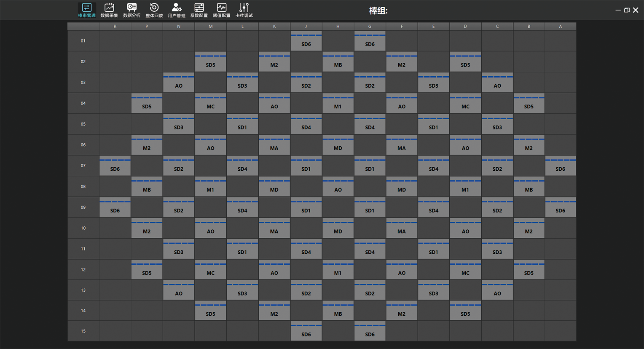Click the M1 cell in row 04 column H
Viewport: 644px width, 349px height.
[x=338, y=103]
